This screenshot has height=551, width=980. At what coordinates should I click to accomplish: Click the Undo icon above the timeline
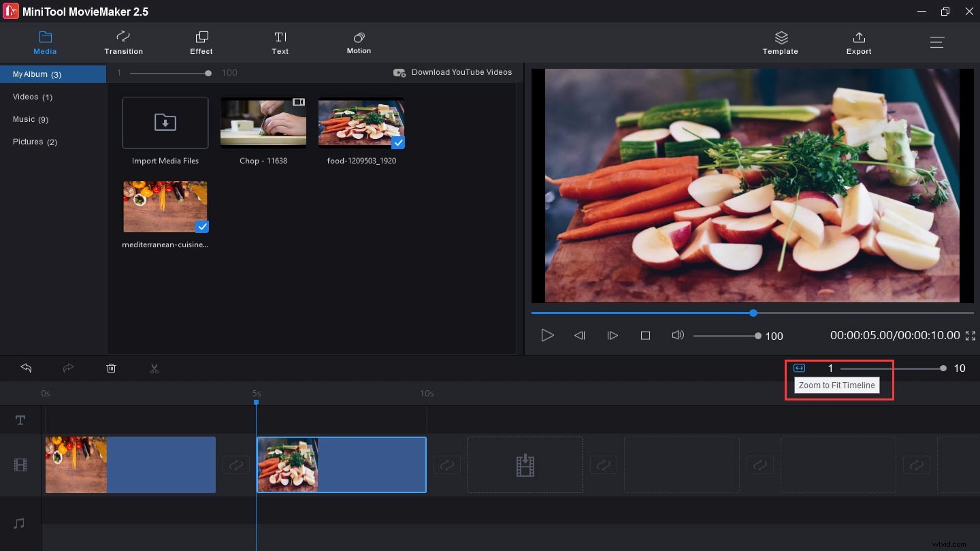26,368
